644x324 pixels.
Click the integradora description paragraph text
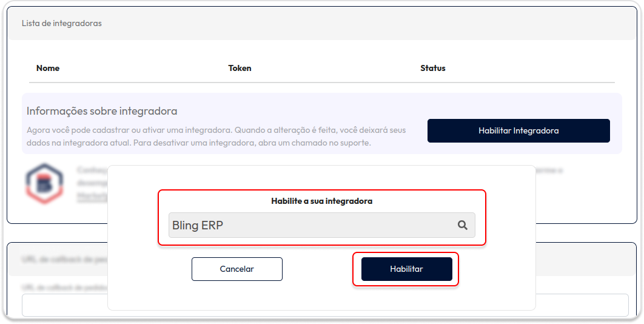216,137
